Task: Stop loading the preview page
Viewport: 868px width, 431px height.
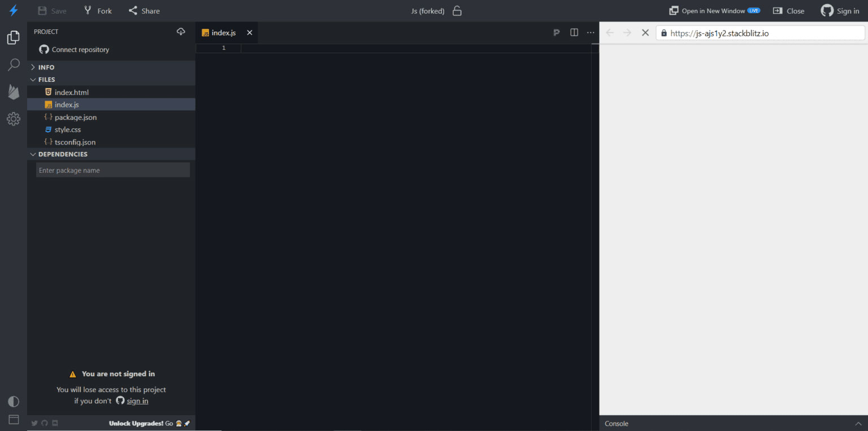Action: pos(645,33)
